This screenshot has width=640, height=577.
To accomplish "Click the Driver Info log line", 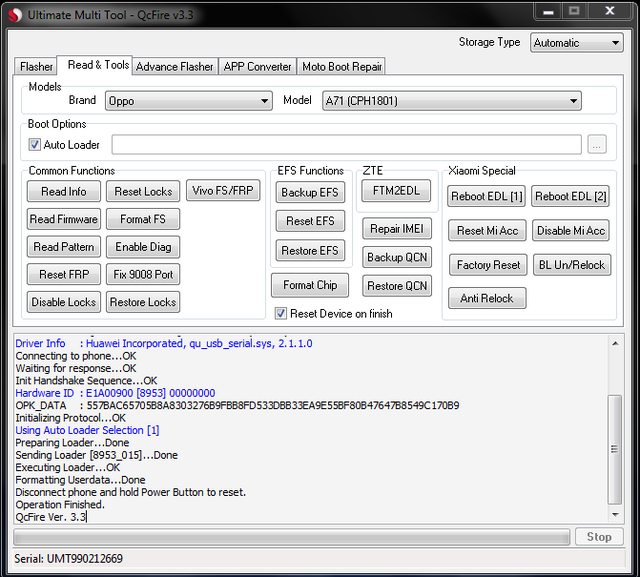I will coord(164,344).
